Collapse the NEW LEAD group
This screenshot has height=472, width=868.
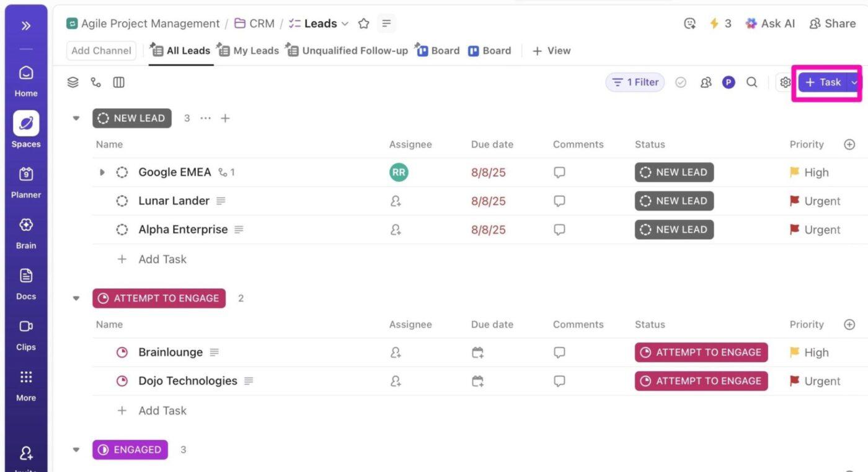(x=76, y=118)
